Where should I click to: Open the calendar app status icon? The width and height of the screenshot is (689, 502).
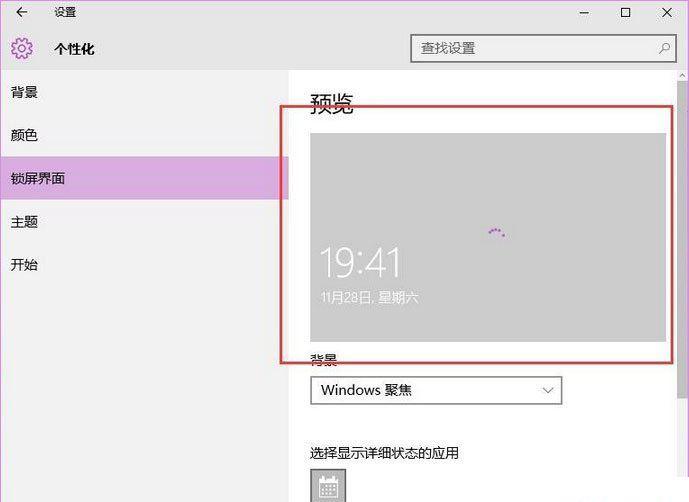point(328,485)
